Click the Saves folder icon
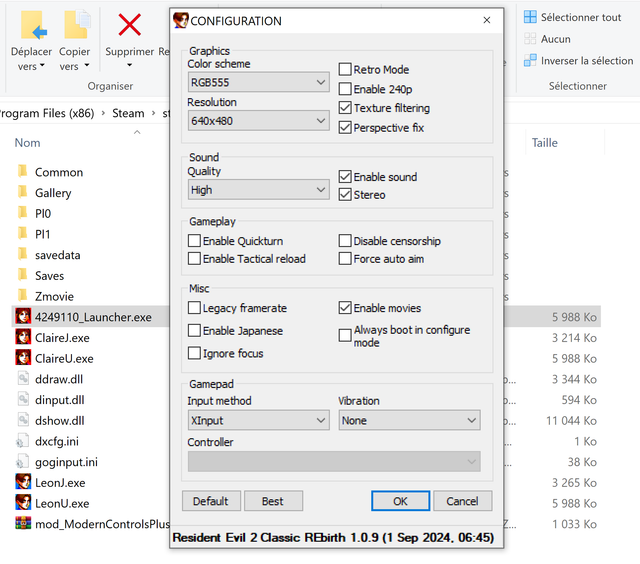 (x=23, y=275)
